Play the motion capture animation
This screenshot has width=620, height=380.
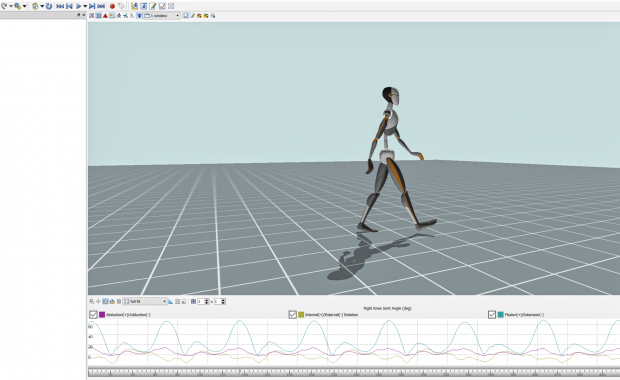click(78, 6)
